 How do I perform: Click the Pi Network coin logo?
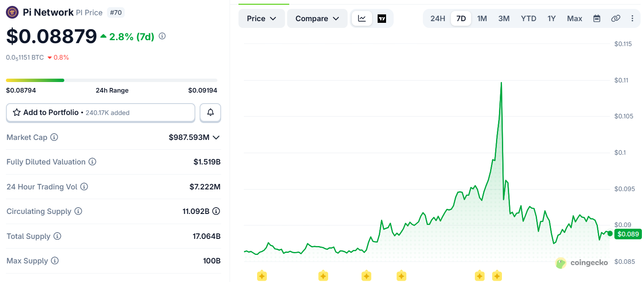click(12, 12)
